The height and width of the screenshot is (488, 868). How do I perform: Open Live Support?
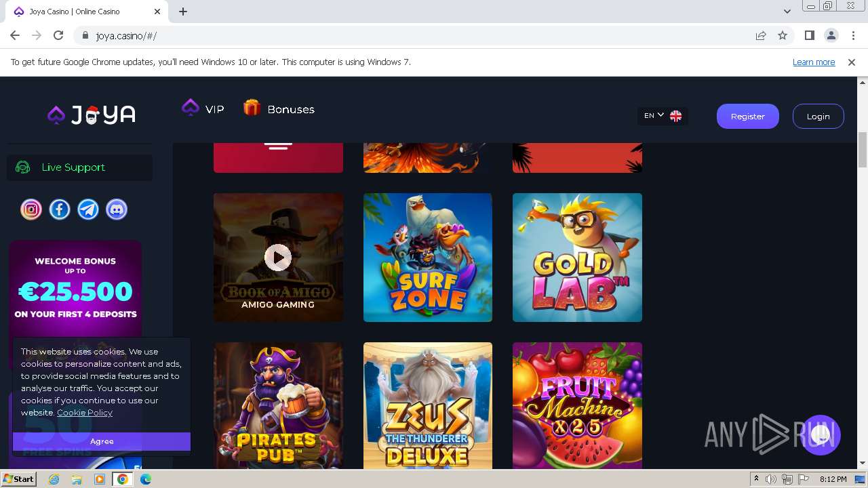point(79,167)
